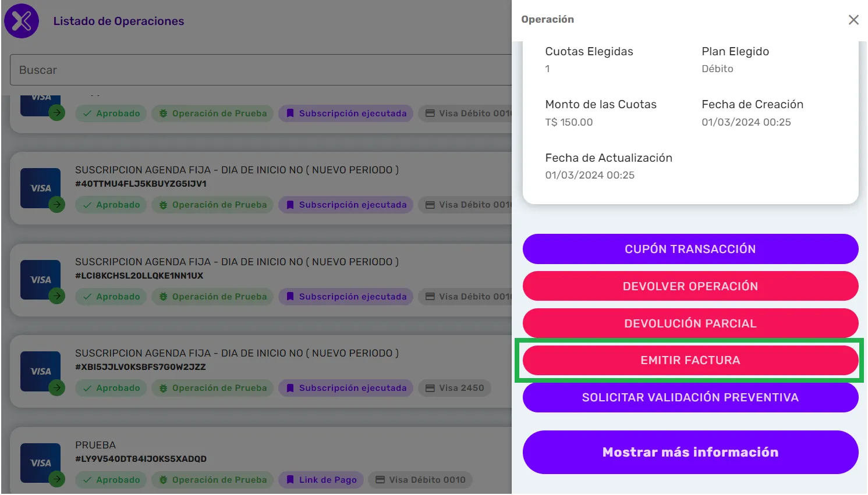Start a DEVOLUCIÓN PARCIAL refund
The image size is (868, 495).
click(690, 323)
